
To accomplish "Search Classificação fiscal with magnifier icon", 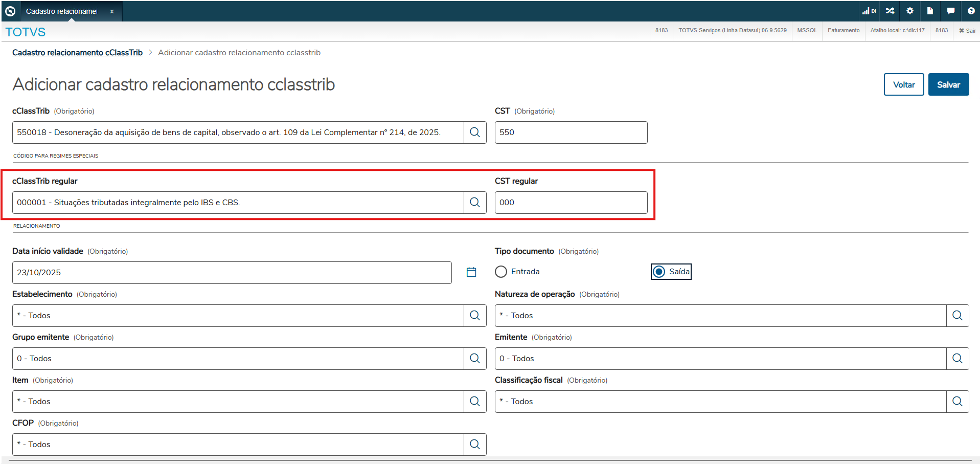I will pos(958,402).
